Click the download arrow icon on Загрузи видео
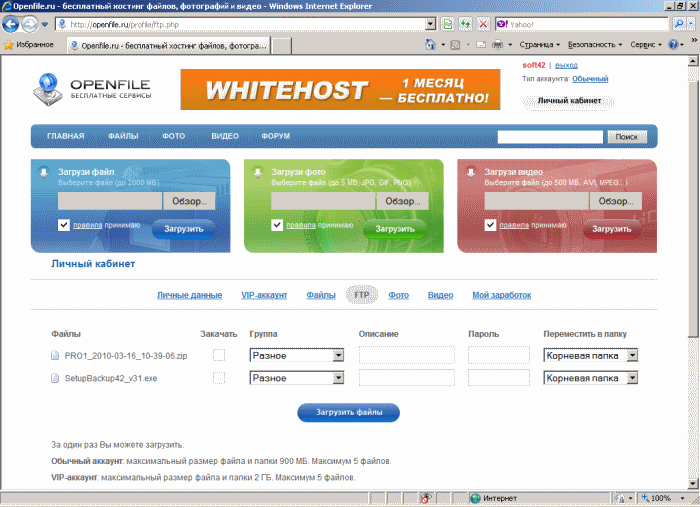This screenshot has width=700, height=507. 471,172
